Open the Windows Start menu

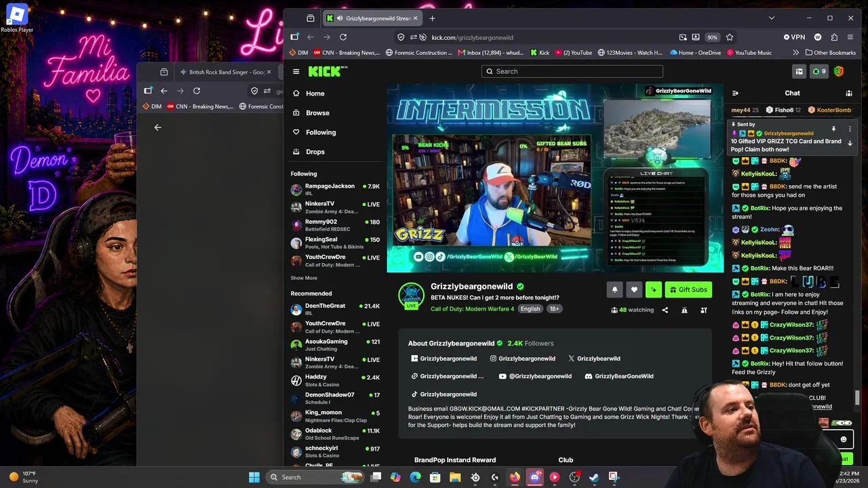[x=254, y=477]
